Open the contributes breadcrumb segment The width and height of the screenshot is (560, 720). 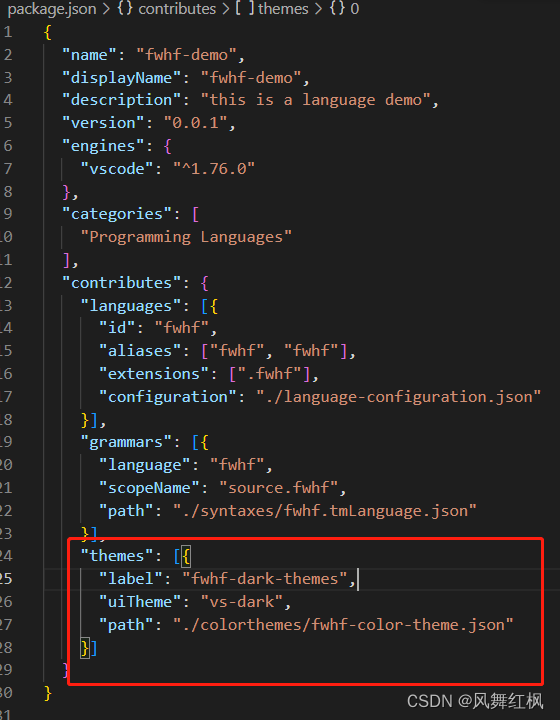[x=177, y=9]
